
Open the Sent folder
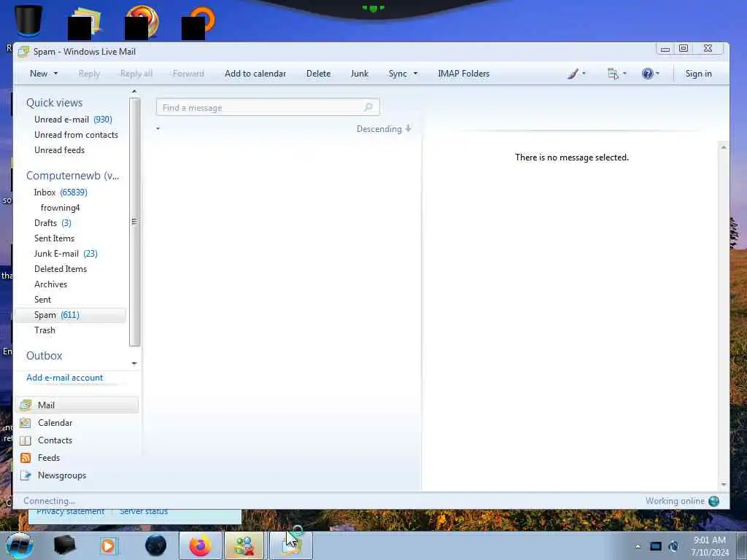pos(42,300)
